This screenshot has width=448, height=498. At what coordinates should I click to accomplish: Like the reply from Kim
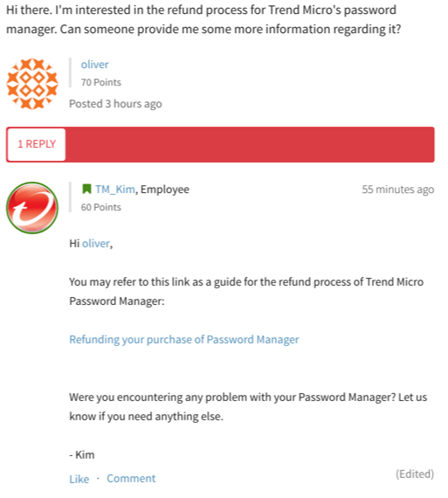79,479
